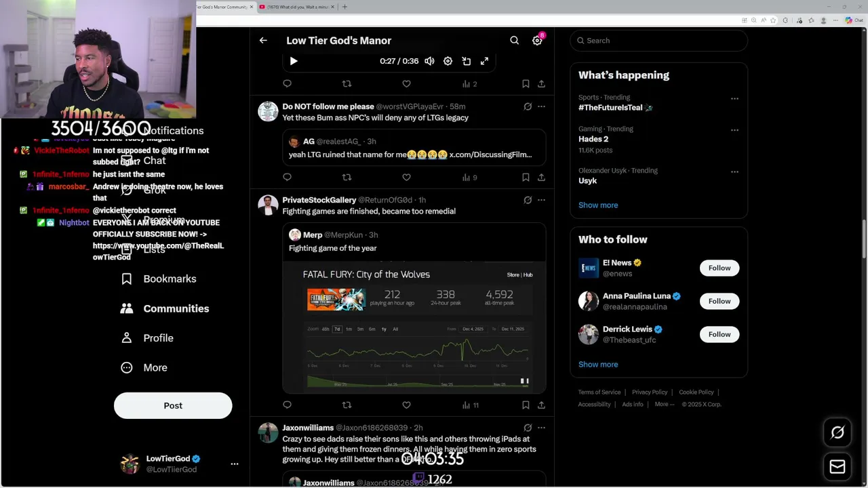
Task: Open a new browser tab with plus
Action: [344, 7]
